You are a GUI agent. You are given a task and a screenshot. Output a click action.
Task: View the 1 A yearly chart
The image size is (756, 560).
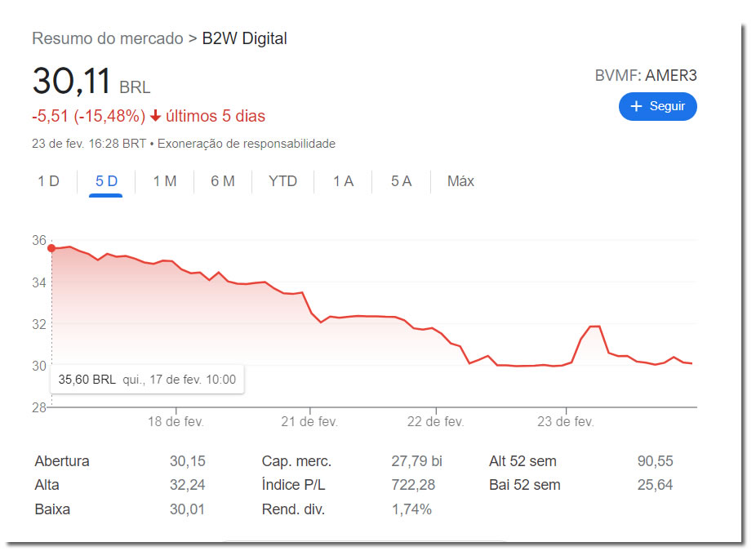tap(343, 181)
